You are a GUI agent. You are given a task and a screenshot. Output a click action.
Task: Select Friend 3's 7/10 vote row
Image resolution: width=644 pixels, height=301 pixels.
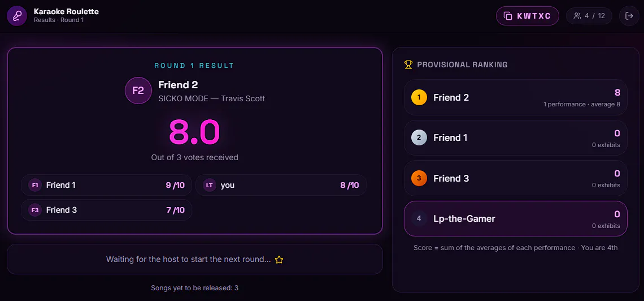[106, 210]
